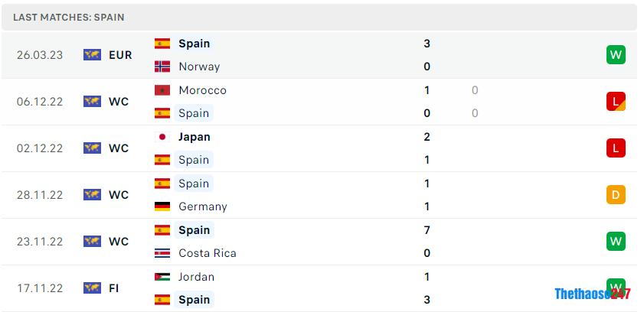The image size is (644, 312).
Task: Open the Japan team link
Action: (194, 137)
